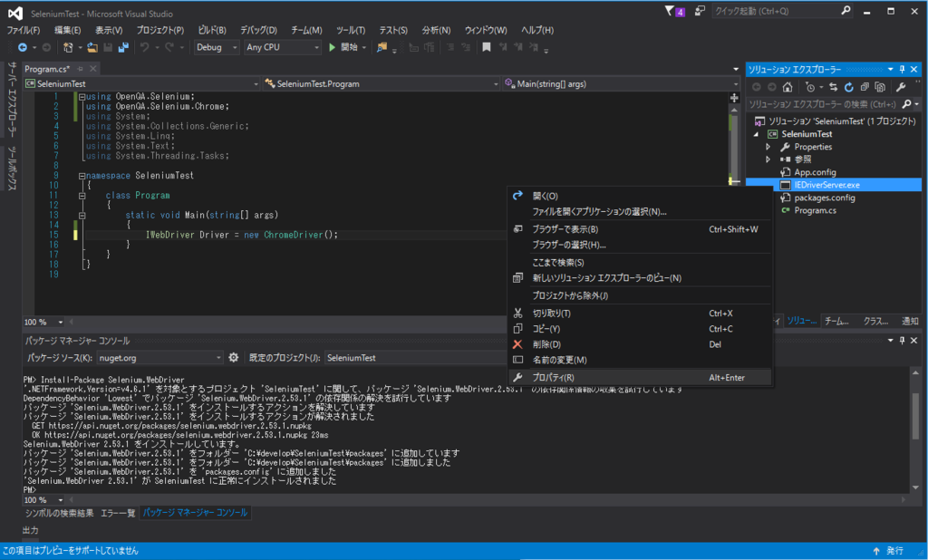Screen dimensions: 928x560
Task: Choose 開く(O) in context menu
Action: click(640, 196)
